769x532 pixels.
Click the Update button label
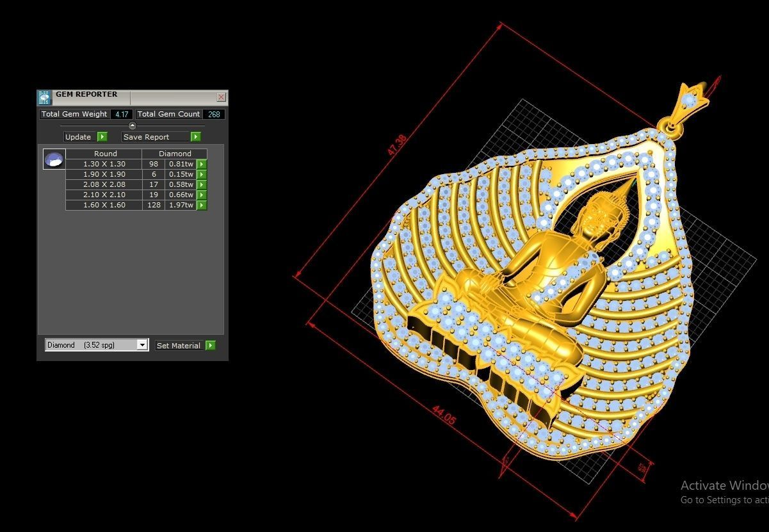coord(78,136)
